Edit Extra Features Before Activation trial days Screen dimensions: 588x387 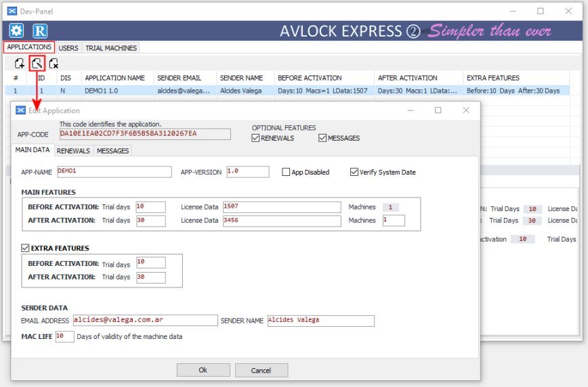[x=151, y=263]
